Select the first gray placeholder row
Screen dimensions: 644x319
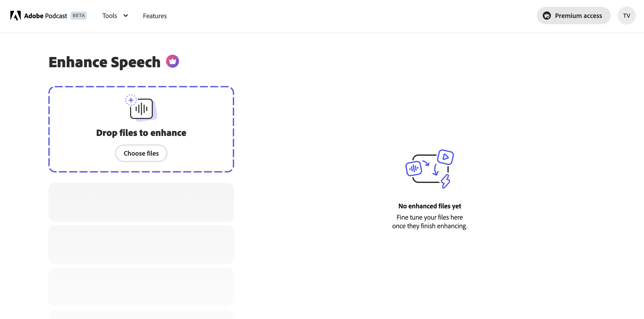coord(141,202)
